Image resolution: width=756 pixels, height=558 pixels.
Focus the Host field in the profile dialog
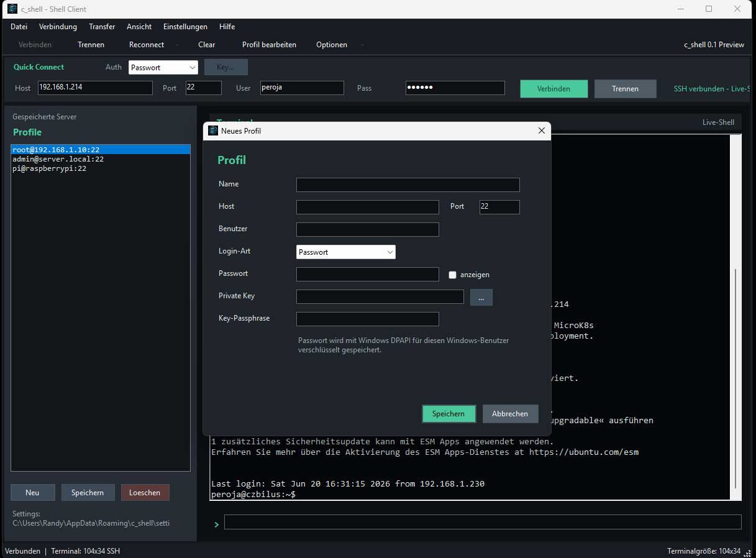pyautogui.click(x=368, y=207)
